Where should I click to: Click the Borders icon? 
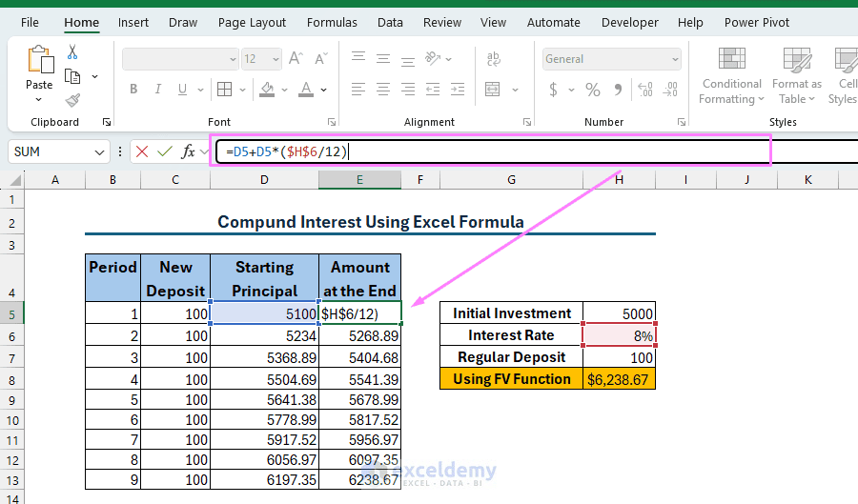click(224, 90)
